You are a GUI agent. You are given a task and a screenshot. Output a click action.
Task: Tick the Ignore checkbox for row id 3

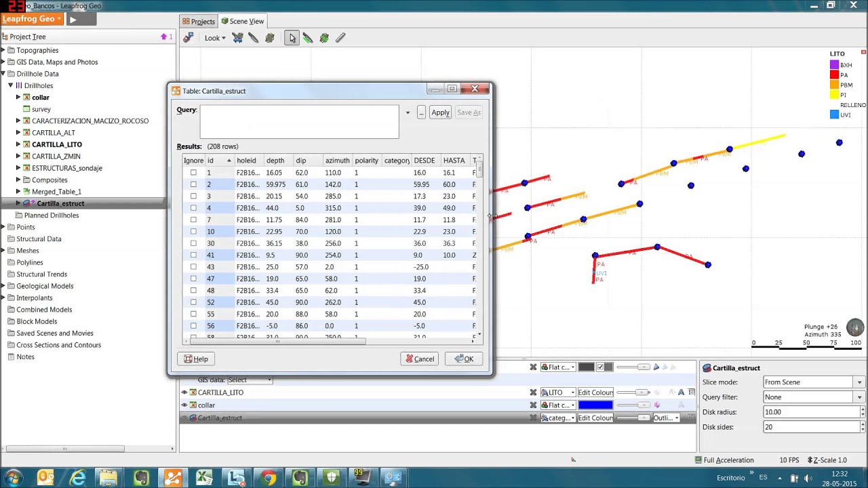point(193,197)
